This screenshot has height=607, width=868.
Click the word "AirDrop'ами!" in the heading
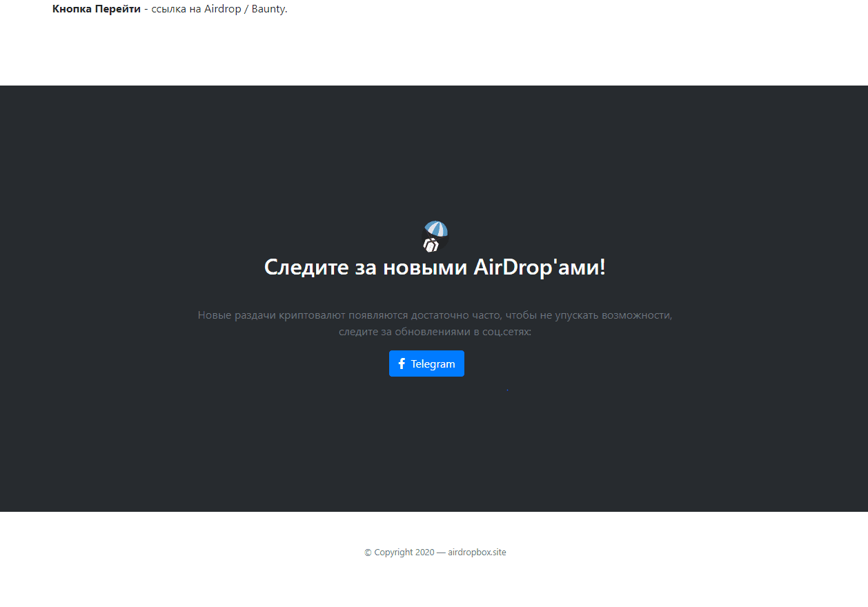point(539,267)
